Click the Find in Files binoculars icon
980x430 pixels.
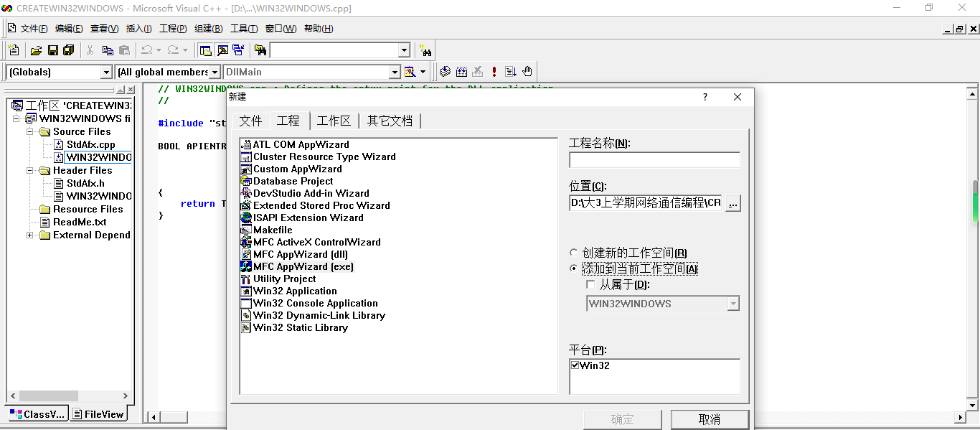pyautogui.click(x=260, y=50)
